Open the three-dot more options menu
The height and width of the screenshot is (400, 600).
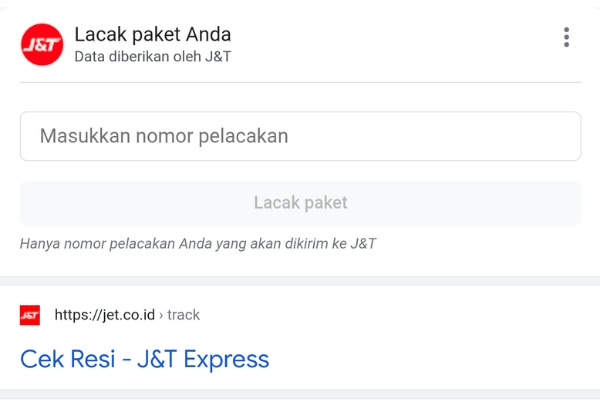(566, 38)
